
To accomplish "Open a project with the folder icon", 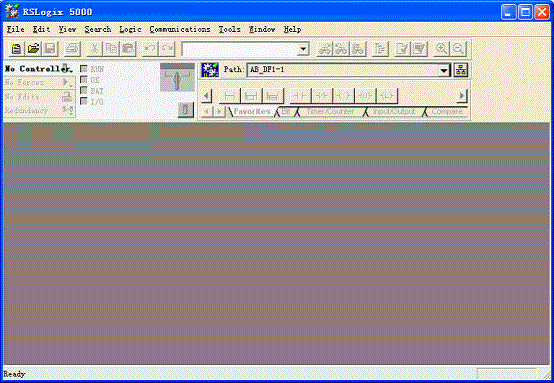I will [x=33, y=49].
